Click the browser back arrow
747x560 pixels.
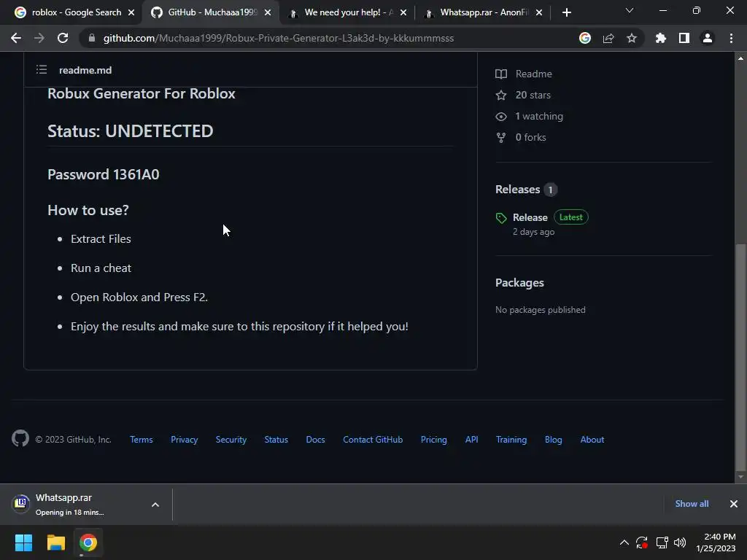point(16,38)
